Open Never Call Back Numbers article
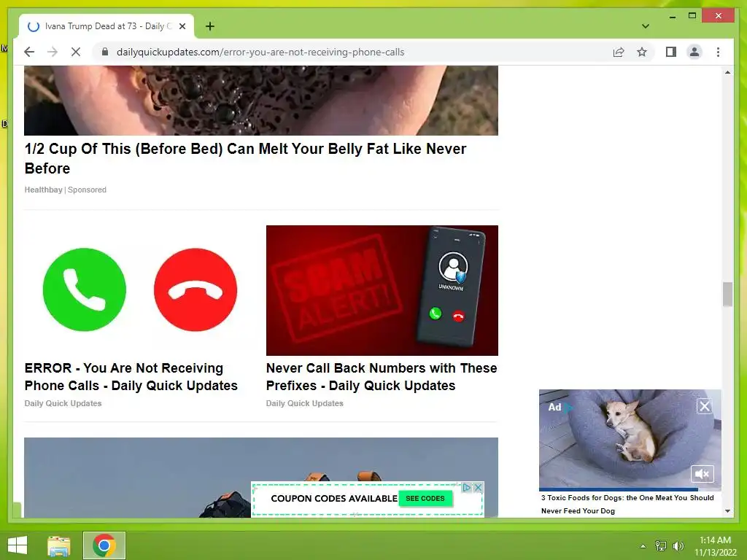The width and height of the screenshot is (747, 560). tap(382, 377)
